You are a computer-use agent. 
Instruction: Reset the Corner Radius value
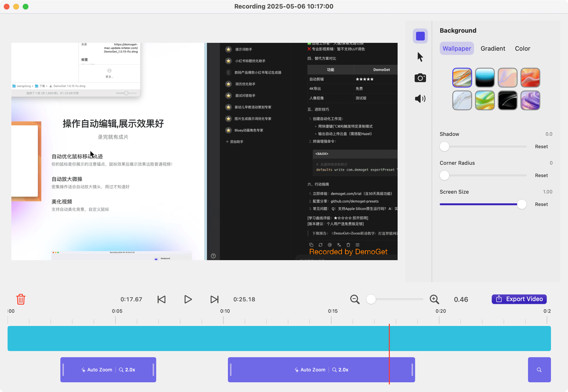click(541, 175)
